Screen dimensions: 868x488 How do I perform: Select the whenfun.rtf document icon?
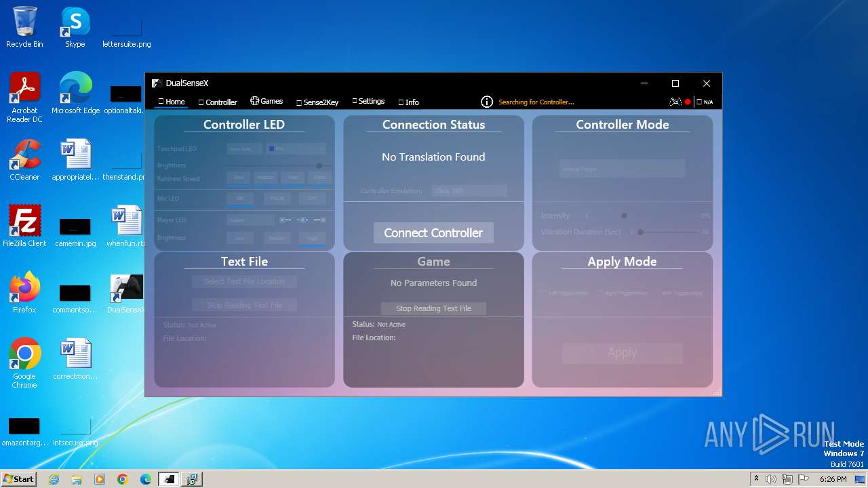(x=126, y=226)
